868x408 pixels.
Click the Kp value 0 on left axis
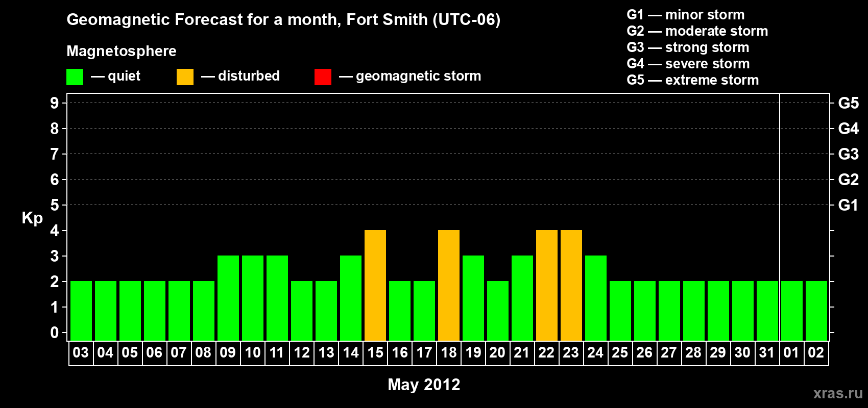point(55,333)
